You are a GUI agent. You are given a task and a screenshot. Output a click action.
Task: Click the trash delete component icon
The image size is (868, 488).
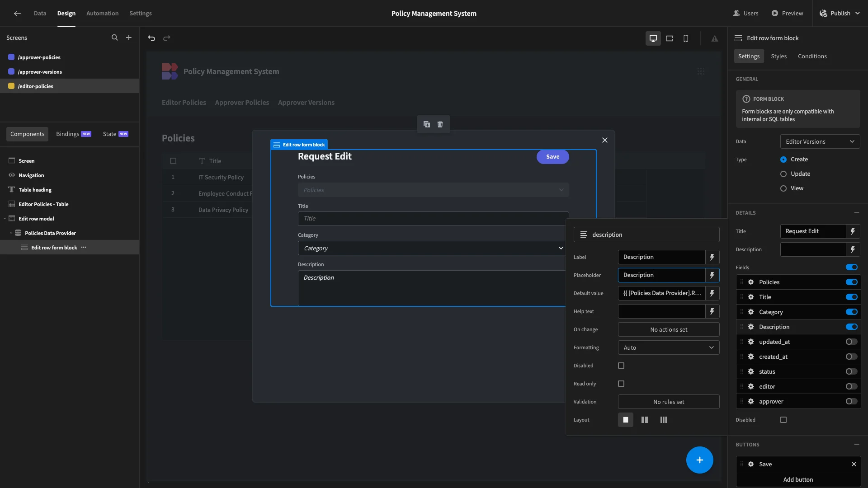[440, 124]
